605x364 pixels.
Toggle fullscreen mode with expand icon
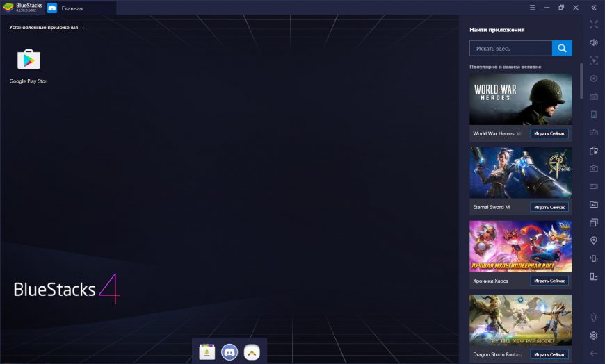(594, 24)
